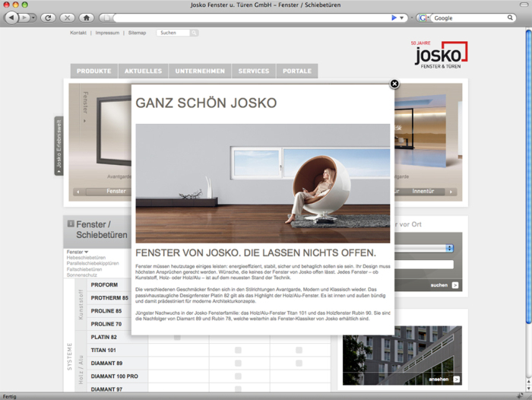The width and height of the screenshot is (532, 400).
Task: Select the PROLINE 70 system row
Action: pos(109,324)
